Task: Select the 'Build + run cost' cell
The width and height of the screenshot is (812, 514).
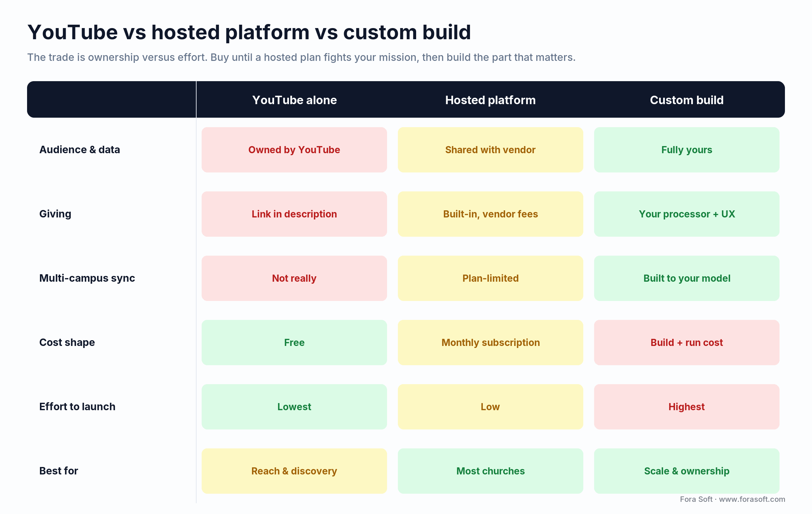Action: point(687,343)
